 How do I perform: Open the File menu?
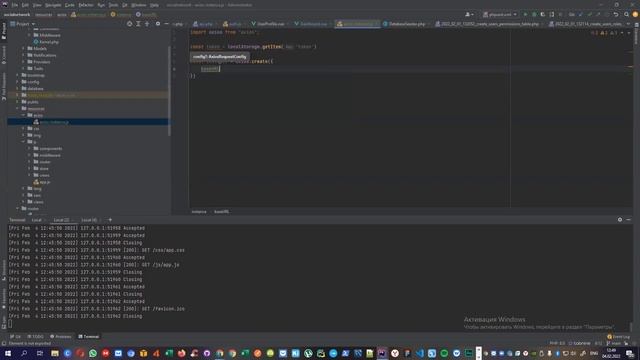[x=15, y=5]
